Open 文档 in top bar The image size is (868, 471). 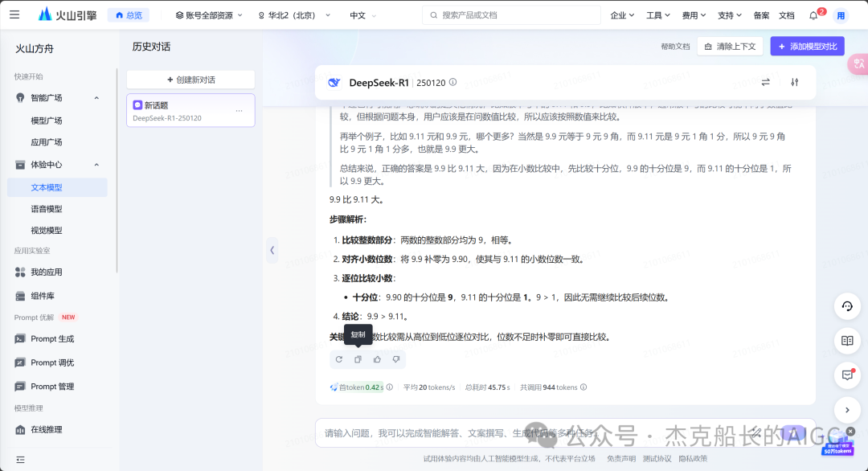pyautogui.click(x=787, y=15)
